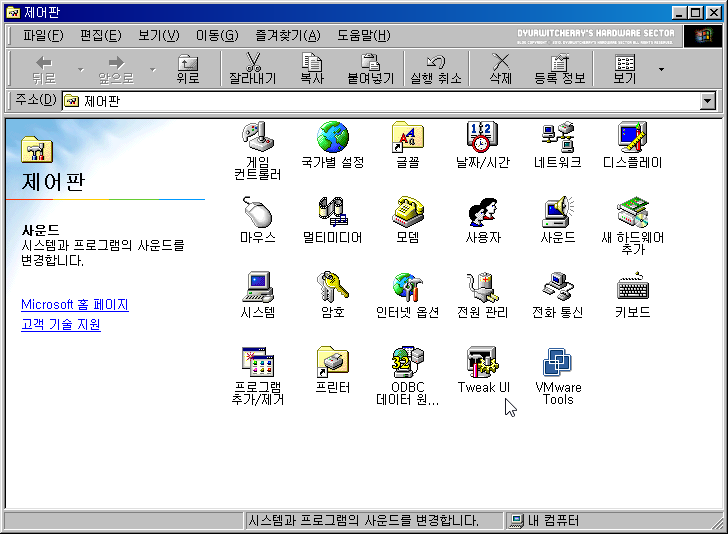
Task: Close the 제어판 window
Action: [x=714, y=13]
